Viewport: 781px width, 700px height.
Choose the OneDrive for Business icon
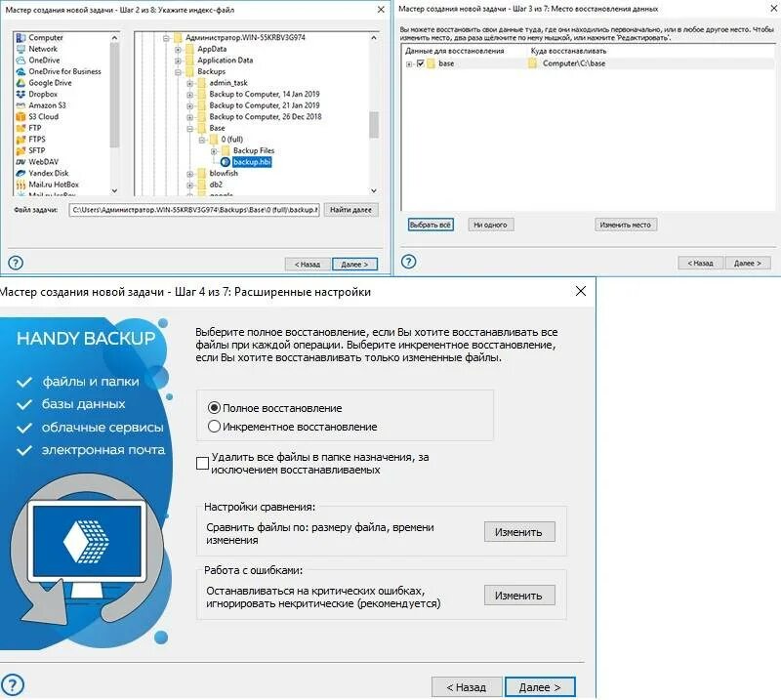[x=21, y=71]
